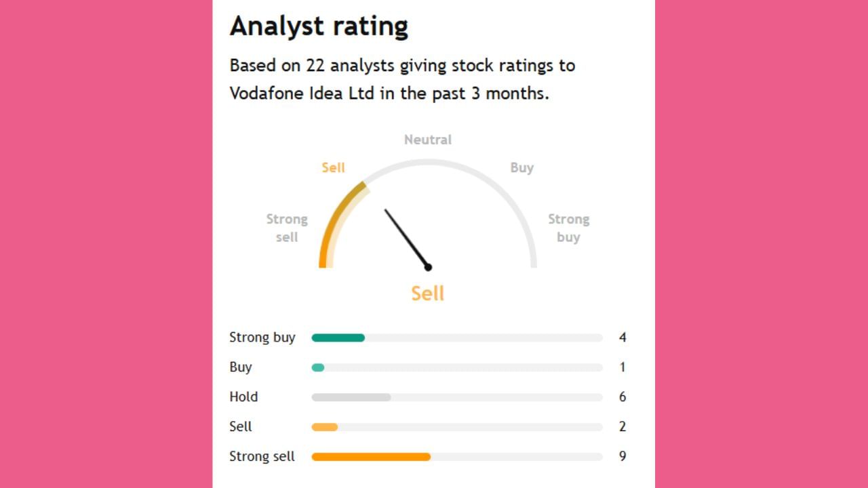Click "Strong sell" label left of the gauge
868x488 pixels.
click(x=287, y=228)
